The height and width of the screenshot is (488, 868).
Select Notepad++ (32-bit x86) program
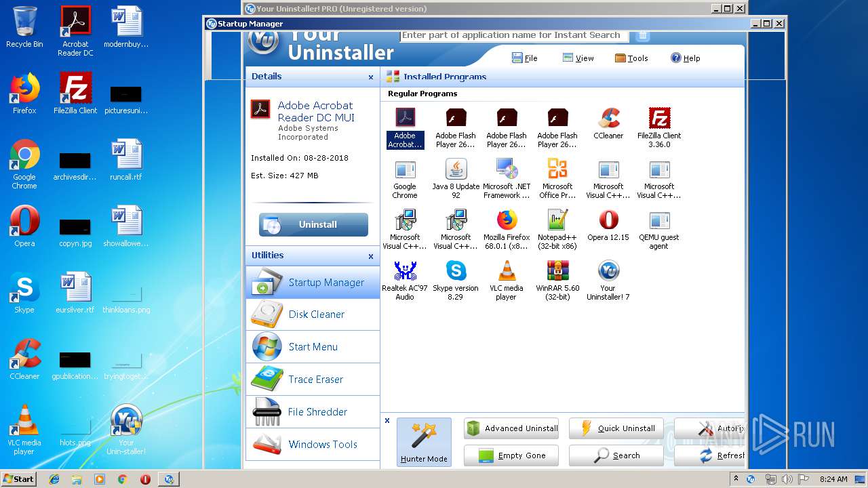click(557, 229)
